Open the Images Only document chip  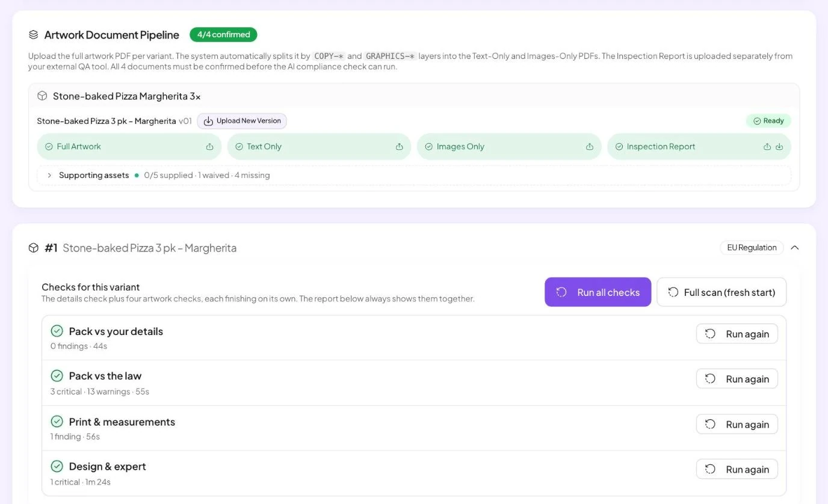pyautogui.click(x=509, y=147)
